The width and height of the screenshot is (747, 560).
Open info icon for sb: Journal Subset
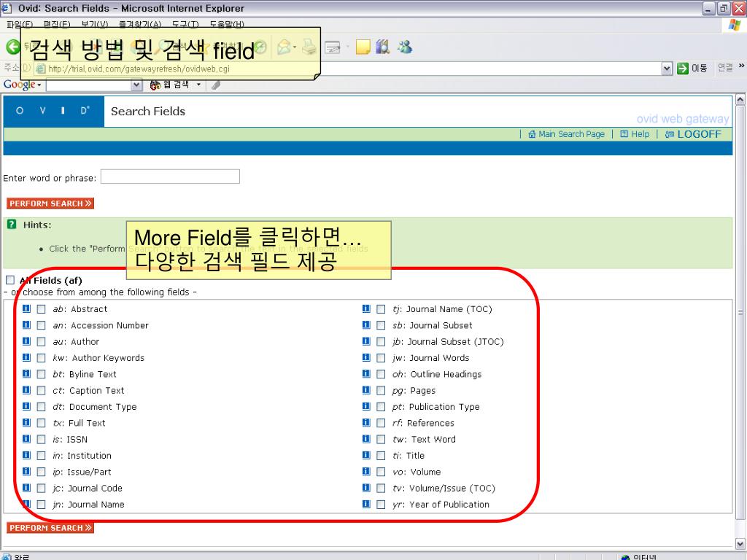[366, 324]
